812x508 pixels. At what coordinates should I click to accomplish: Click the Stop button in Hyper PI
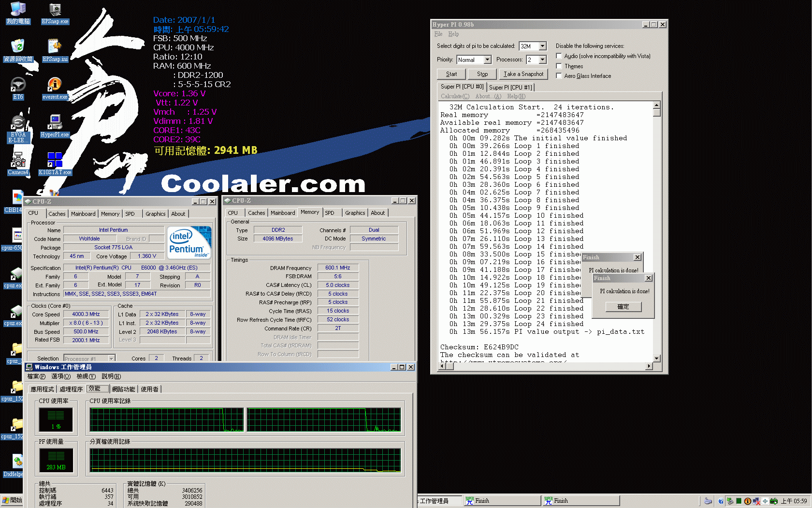pyautogui.click(x=482, y=74)
